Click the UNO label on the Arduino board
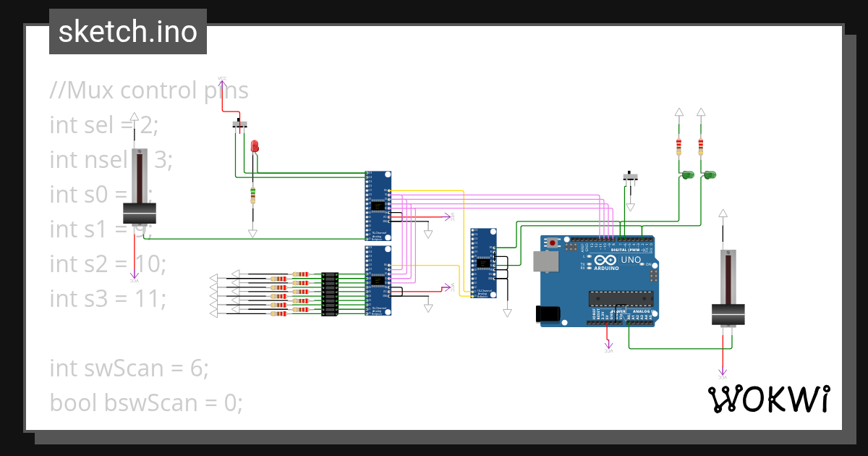The image size is (868, 456). pyautogui.click(x=630, y=260)
